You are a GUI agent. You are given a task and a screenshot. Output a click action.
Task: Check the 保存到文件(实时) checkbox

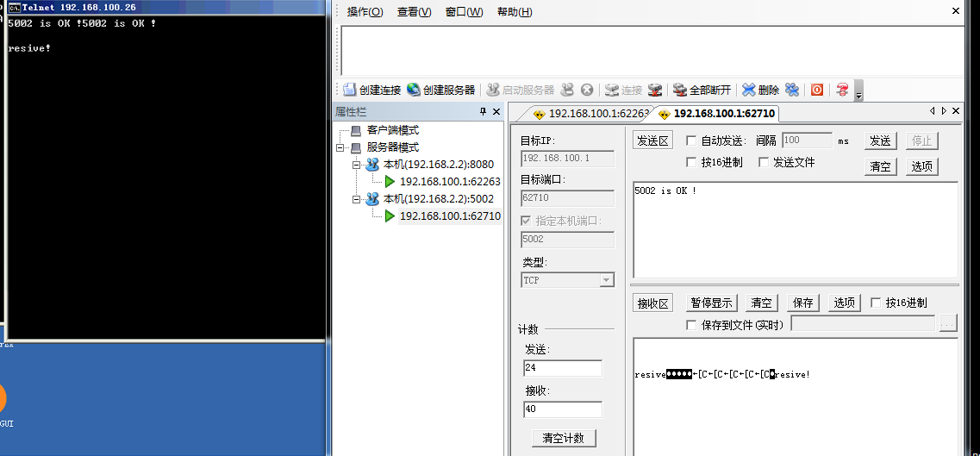691,325
